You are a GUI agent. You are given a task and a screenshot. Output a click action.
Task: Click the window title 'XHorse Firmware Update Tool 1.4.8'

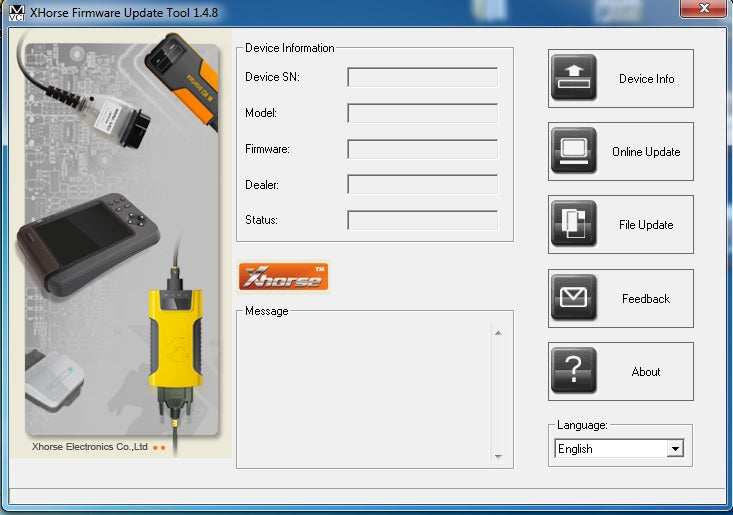click(x=124, y=13)
